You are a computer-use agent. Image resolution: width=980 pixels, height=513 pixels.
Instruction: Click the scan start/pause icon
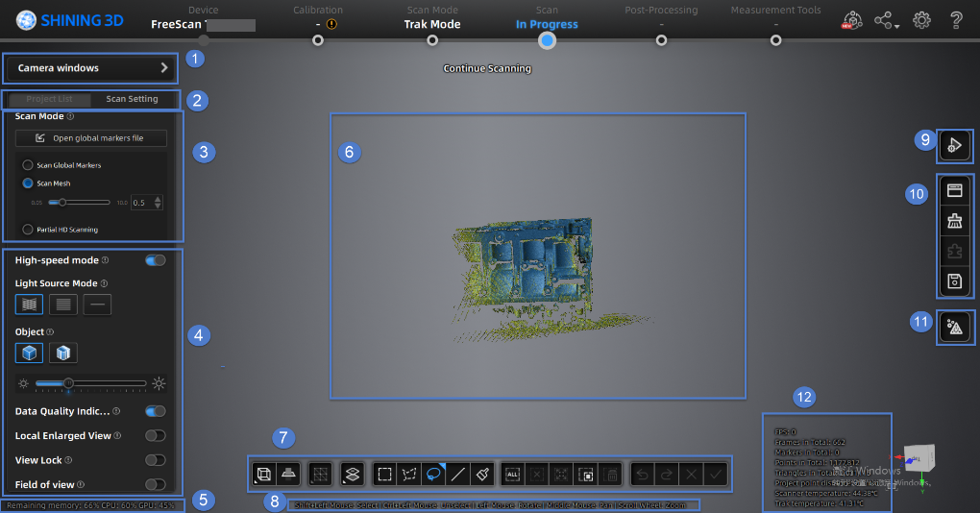(955, 145)
